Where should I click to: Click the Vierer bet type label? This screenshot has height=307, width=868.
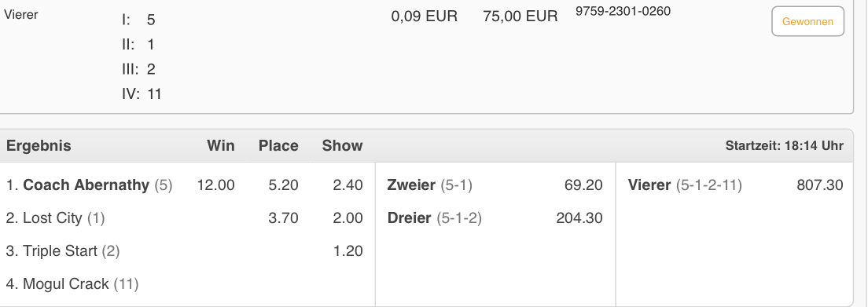[21, 15]
